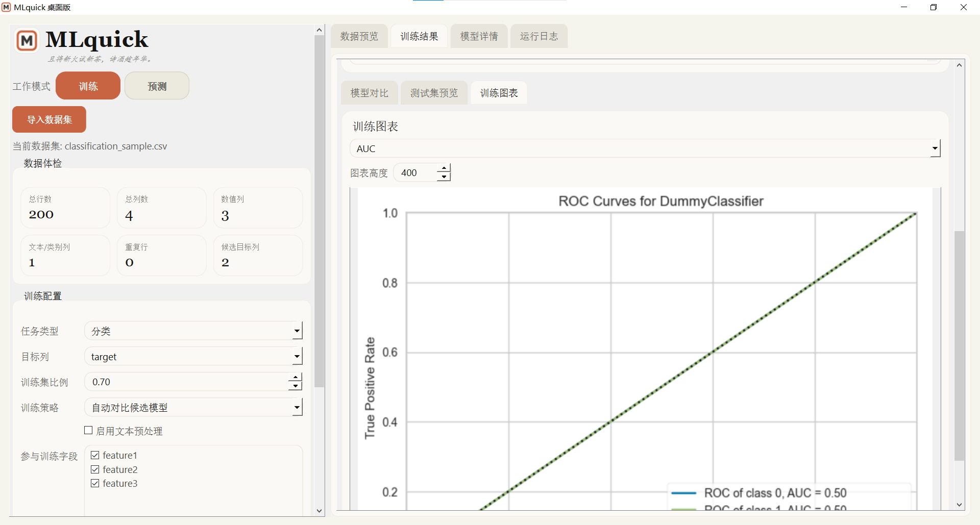This screenshot has width=980, height=525.
Task: Click the results panel scrollbar thumb
Action: pos(960,346)
